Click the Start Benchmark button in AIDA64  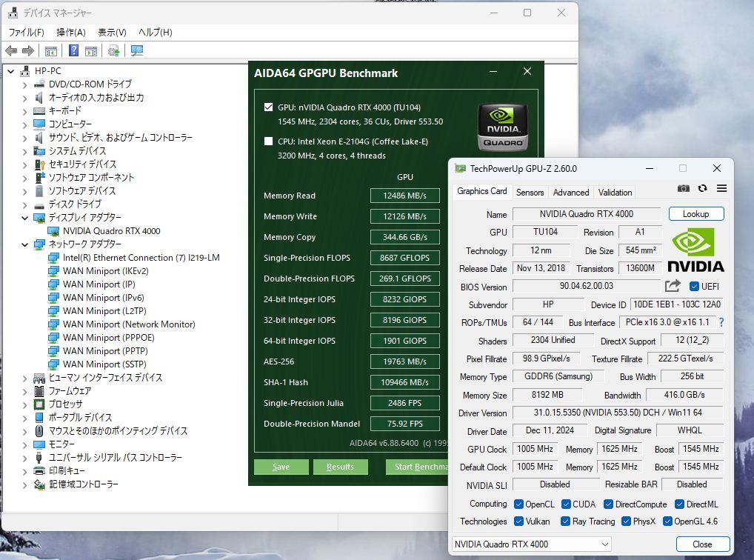418,467
